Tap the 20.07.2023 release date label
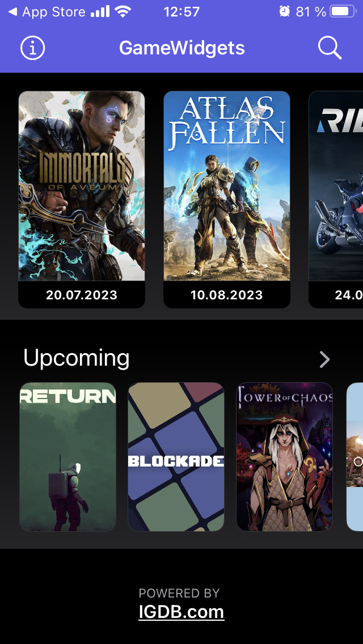363x644 pixels. pos(82,295)
